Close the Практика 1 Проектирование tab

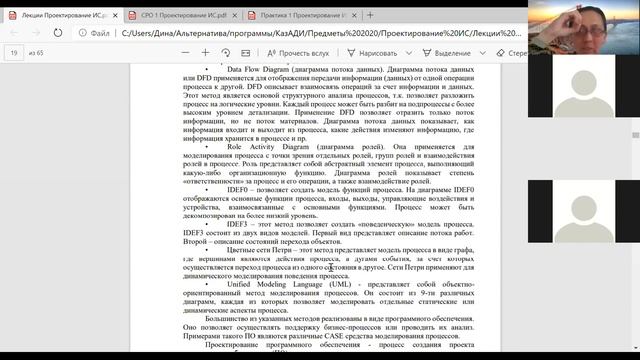point(354,15)
